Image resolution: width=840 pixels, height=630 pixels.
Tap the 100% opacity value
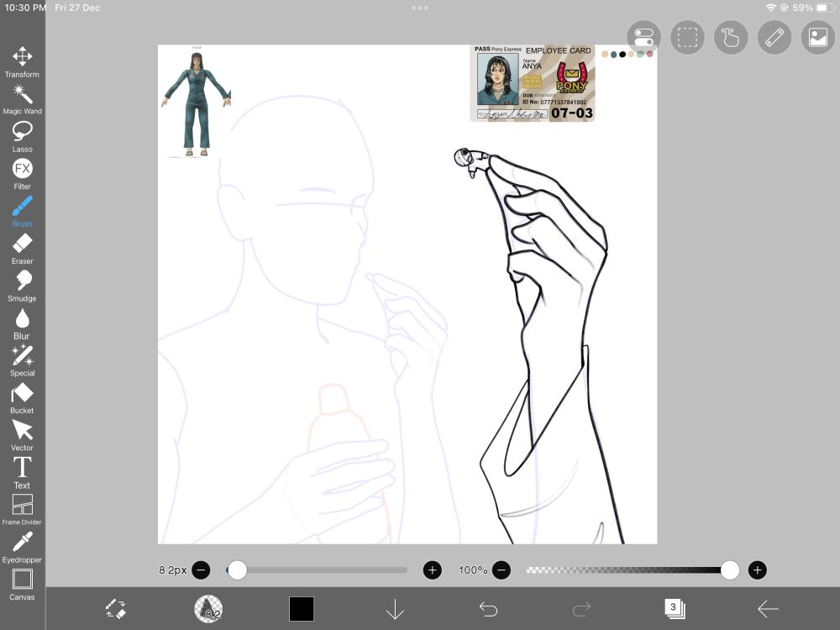click(472, 570)
